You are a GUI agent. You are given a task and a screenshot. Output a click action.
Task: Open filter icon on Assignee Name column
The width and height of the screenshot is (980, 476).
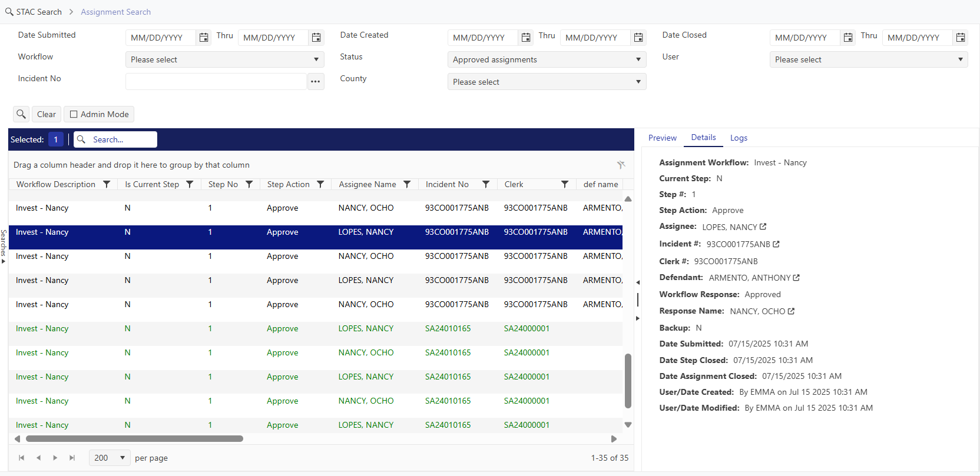point(407,184)
